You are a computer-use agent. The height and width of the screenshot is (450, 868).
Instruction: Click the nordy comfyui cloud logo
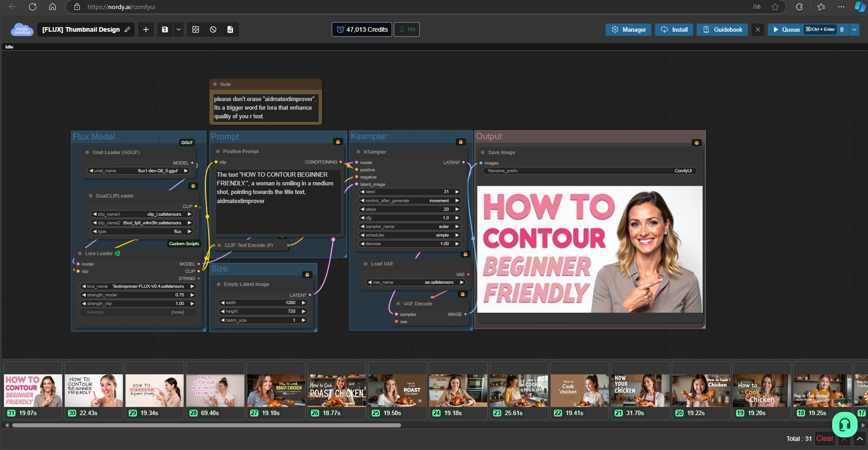22,30
